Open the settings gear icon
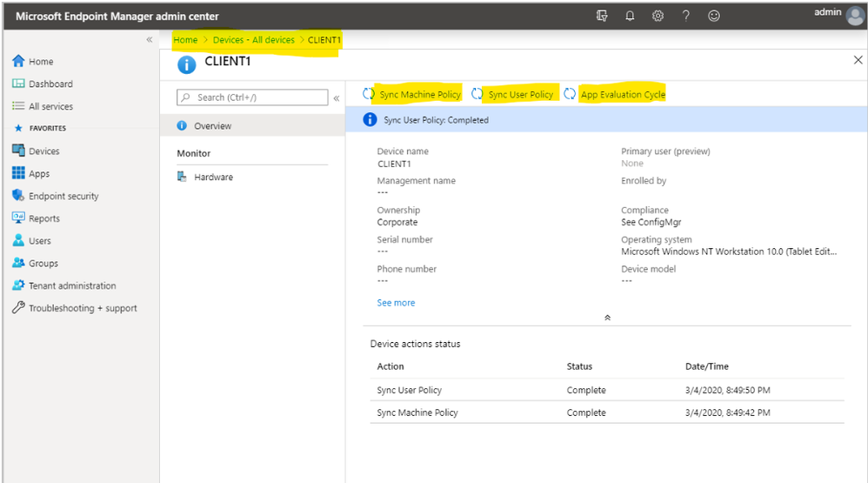Screen dimensions: 868x483 tap(658, 16)
